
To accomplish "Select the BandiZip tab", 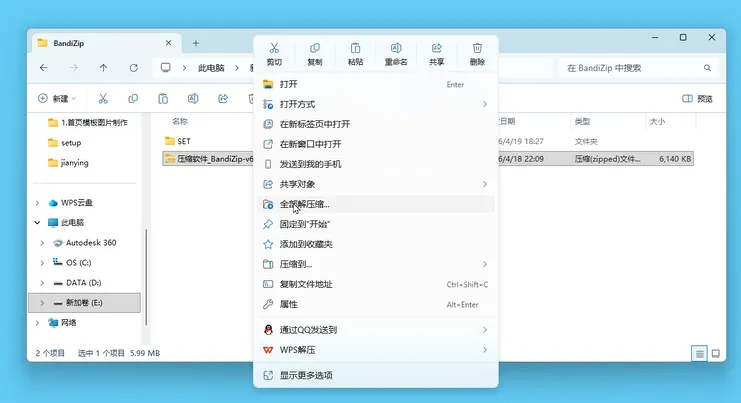I will [107, 43].
